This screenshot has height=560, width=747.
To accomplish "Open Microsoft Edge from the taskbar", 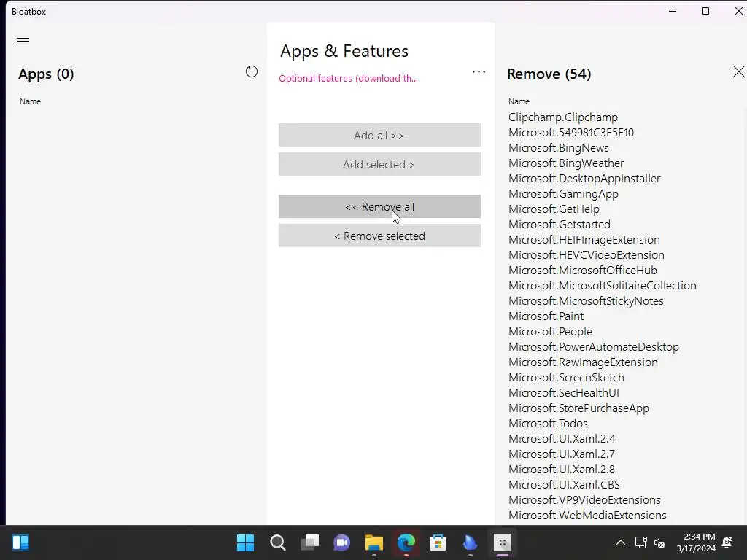I will [x=406, y=542].
